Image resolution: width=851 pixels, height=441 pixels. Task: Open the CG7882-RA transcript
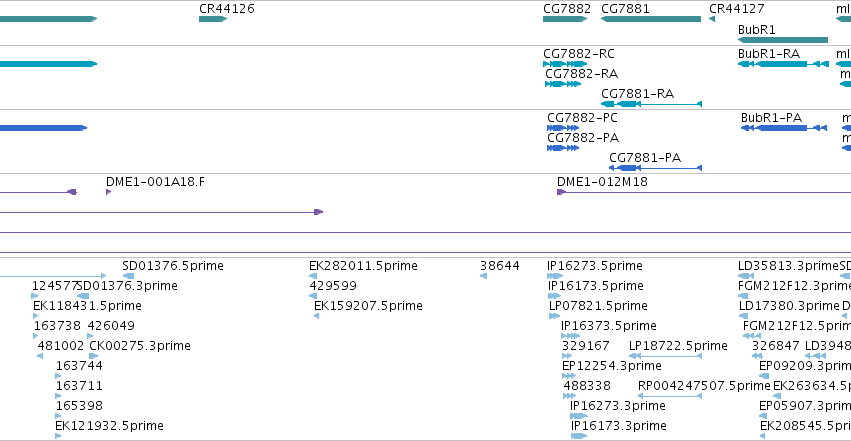click(x=563, y=84)
